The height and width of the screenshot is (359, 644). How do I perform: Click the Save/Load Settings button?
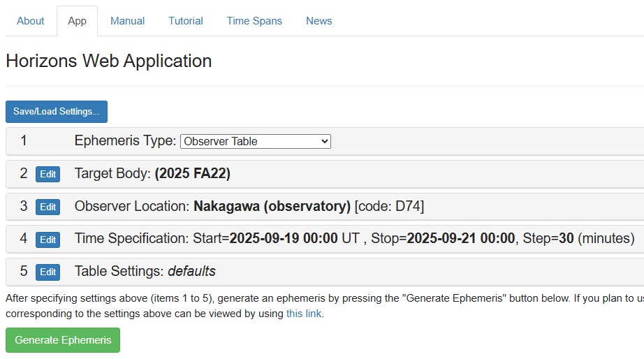(57, 112)
